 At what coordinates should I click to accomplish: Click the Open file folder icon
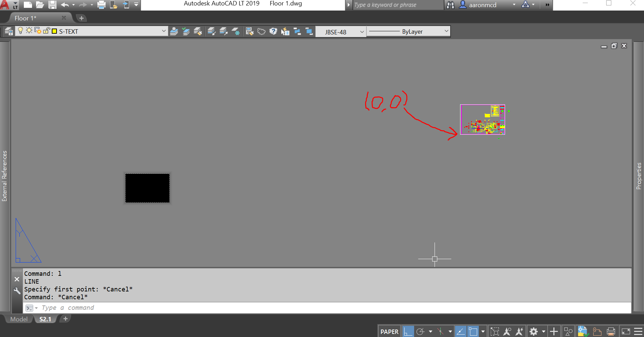click(40, 5)
